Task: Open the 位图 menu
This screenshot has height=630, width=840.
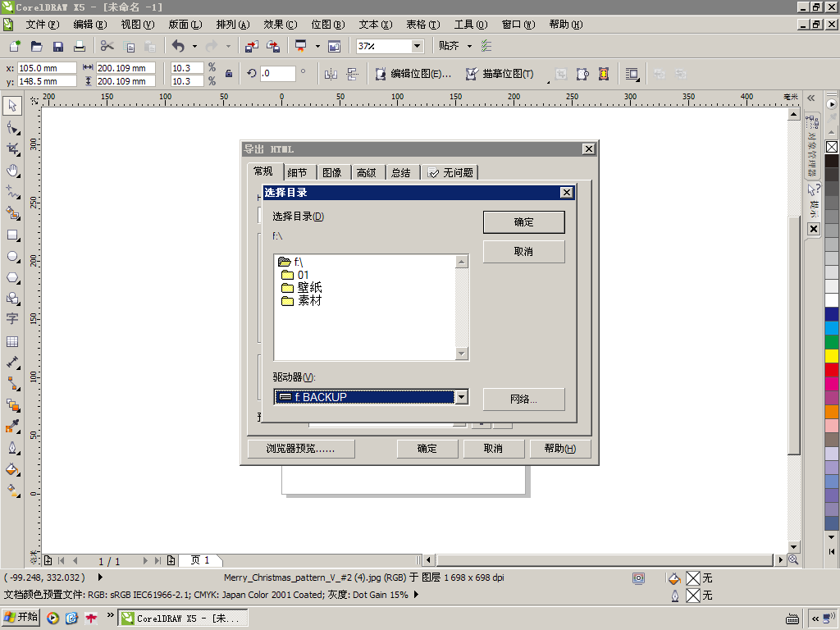Action: point(328,25)
